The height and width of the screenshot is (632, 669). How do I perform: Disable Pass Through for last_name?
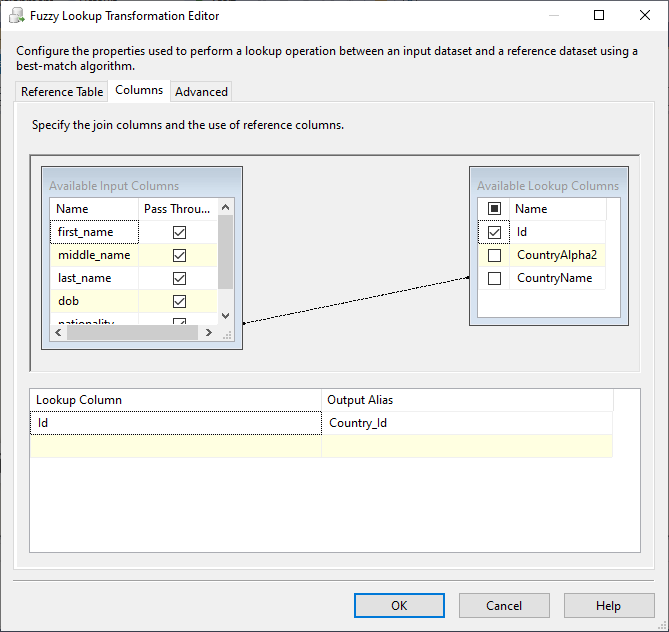point(180,278)
